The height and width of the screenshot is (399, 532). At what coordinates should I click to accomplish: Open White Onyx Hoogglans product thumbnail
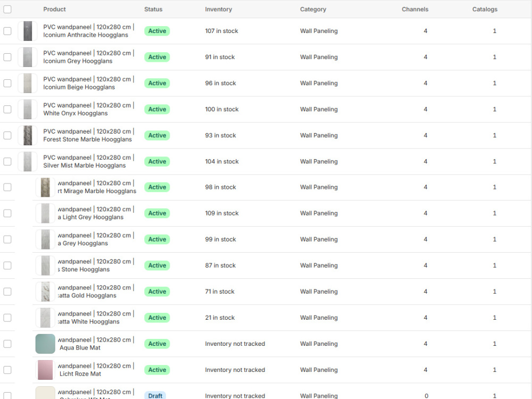[x=28, y=109]
